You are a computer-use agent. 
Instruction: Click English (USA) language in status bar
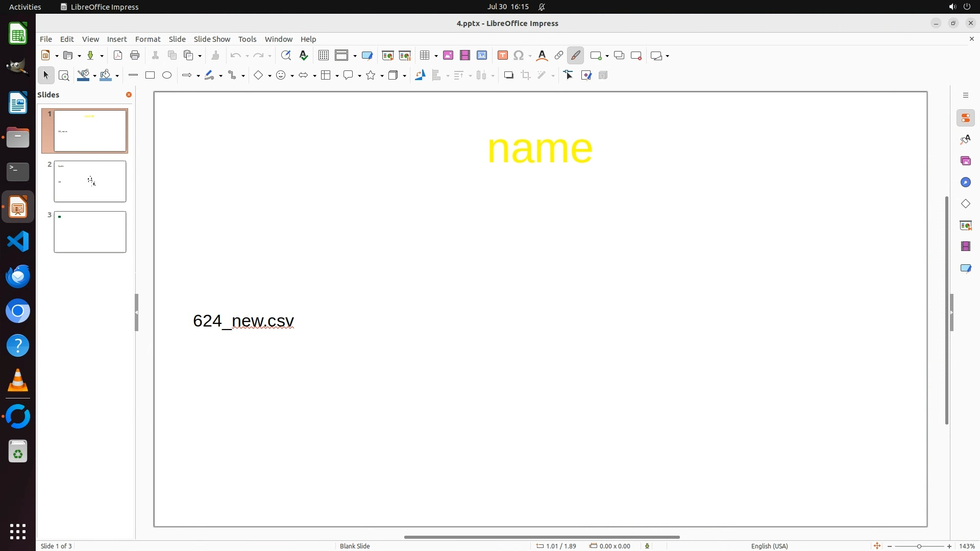click(x=769, y=546)
